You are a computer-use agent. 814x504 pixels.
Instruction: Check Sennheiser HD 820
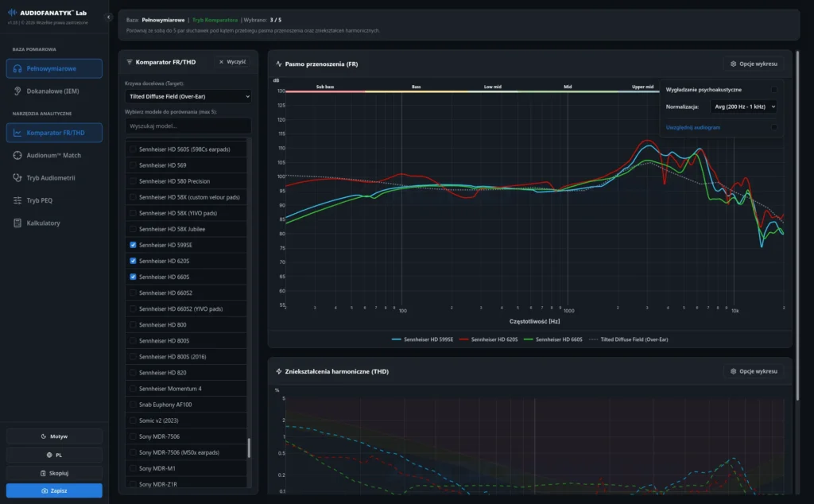133,373
